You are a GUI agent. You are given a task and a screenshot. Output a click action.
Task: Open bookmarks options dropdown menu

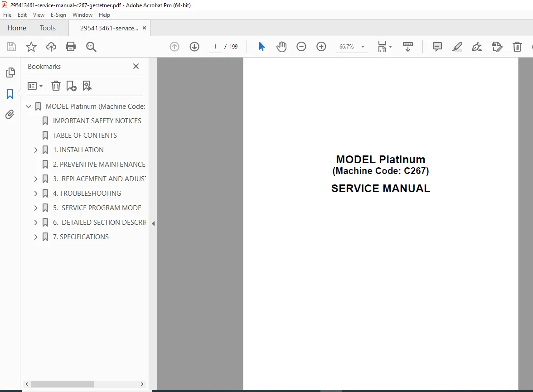[35, 86]
